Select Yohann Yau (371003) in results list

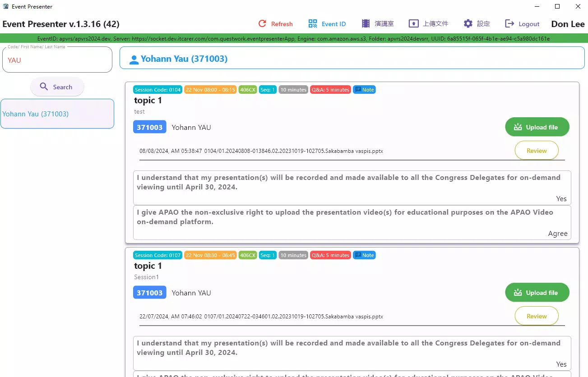point(57,114)
